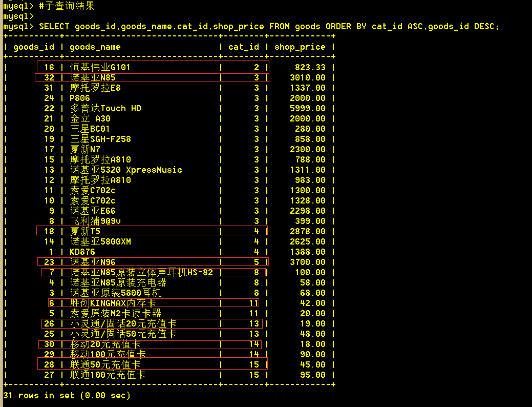The width and height of the screenshot is (532, 407).
Task: Click the cat_id column header
Action: (x=244, y=47)
